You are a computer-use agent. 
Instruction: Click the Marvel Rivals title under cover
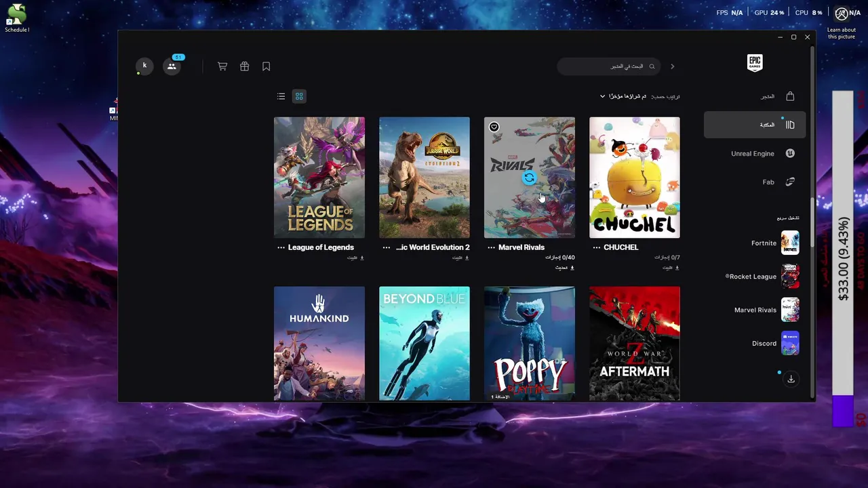coord(521,247)
